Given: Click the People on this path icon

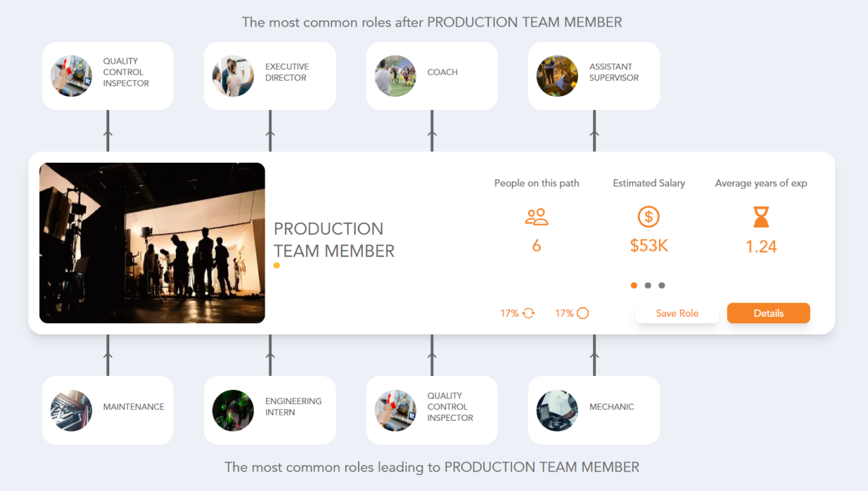Looking at the screenshot, I should (x=536, y=216).
